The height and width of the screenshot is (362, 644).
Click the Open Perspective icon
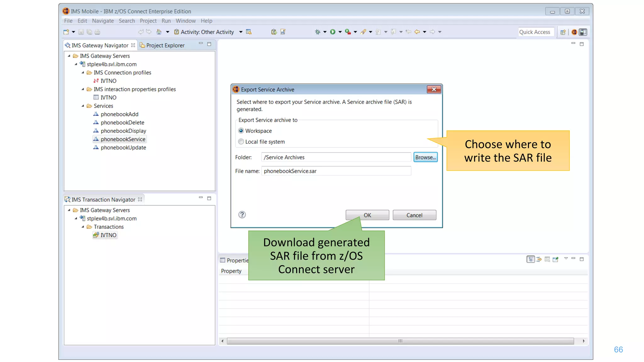(x=563, y=32)
